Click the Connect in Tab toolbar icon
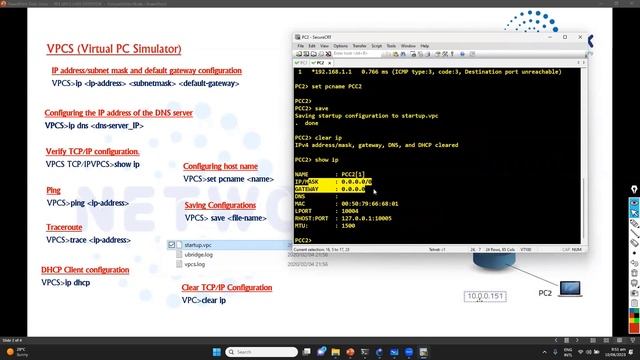Image resolution: width=640 pixels, height=360 pixels. 313,54
